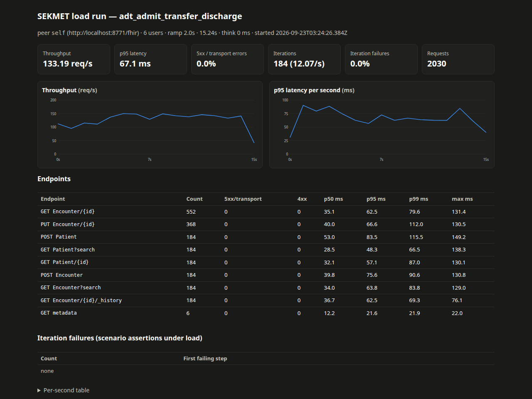Expand the Per-second table disclosure
Screen dimensions: 532x399
[x=63, y=390]
